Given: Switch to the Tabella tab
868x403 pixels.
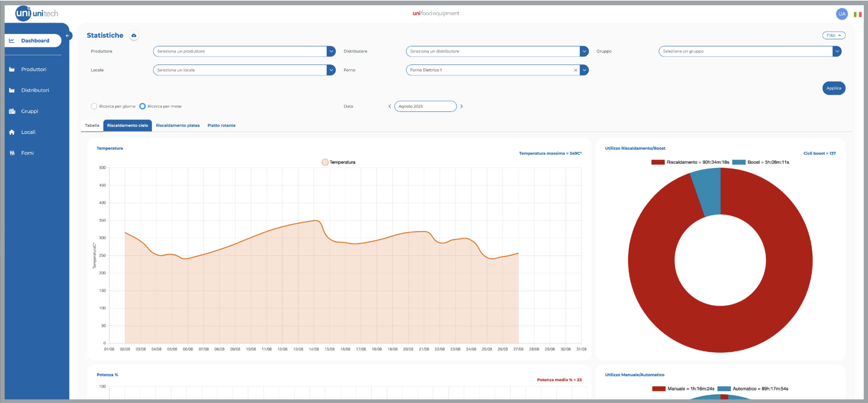Looking at the screenshot, I should click(92, 126).
